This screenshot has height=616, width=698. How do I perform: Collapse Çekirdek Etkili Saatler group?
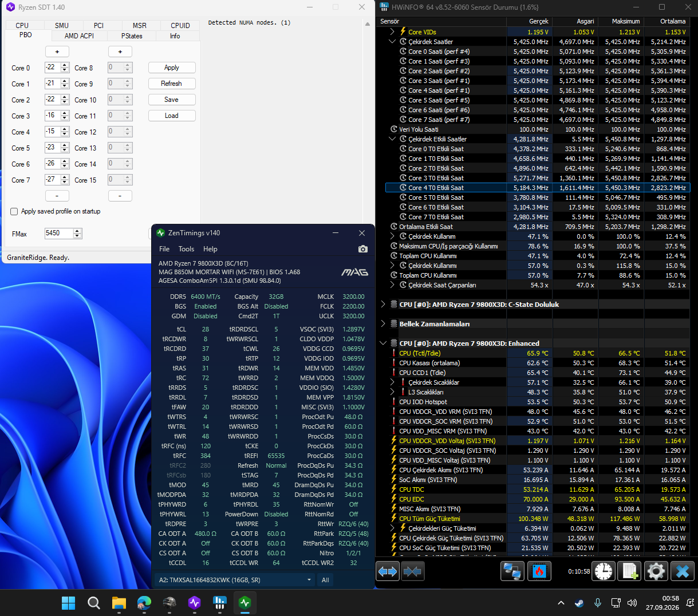click(x=392, y=139)
